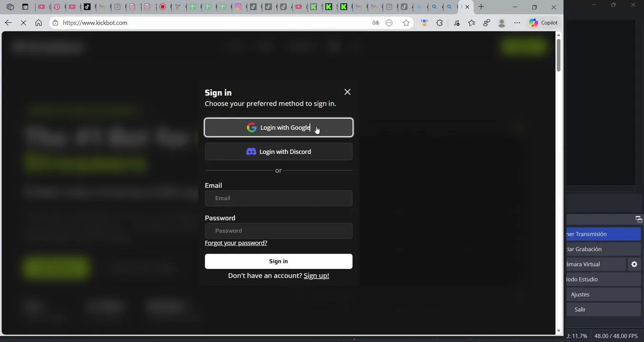Open the translate page icon
This screenshot has width=644, height=342.
(375, 23)
